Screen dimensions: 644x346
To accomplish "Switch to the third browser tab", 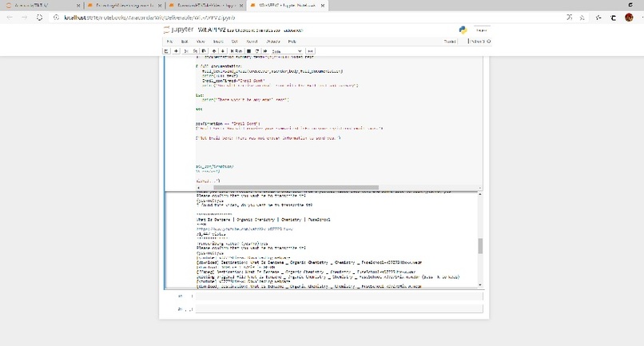I will tap(205, 6).
